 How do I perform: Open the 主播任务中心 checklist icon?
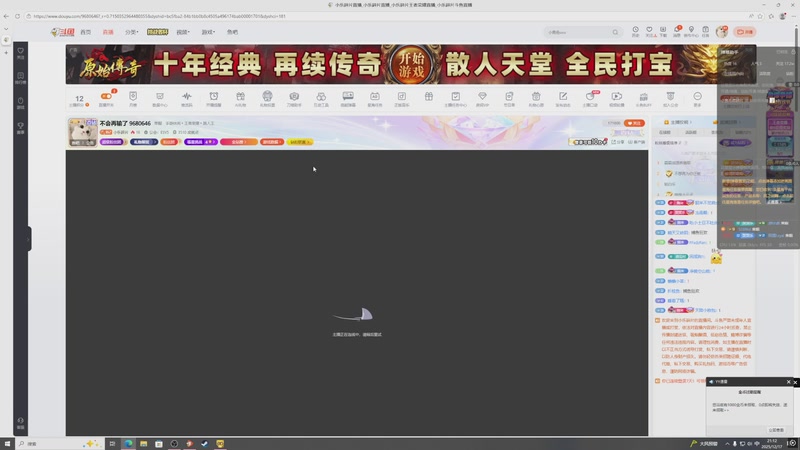456,98
